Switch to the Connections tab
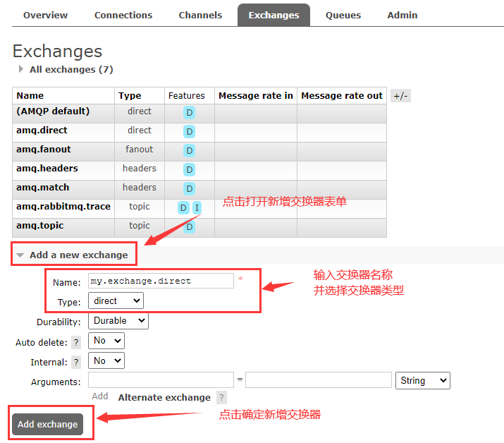The image size is (504, 443). tap(123, 15)
